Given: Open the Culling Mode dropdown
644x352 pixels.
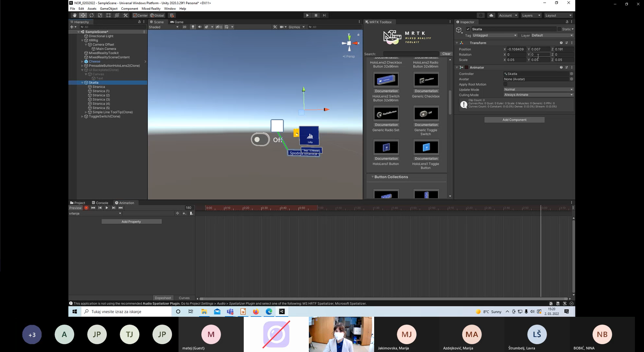Looking at the screenshot, I should (x=538, y=95).
